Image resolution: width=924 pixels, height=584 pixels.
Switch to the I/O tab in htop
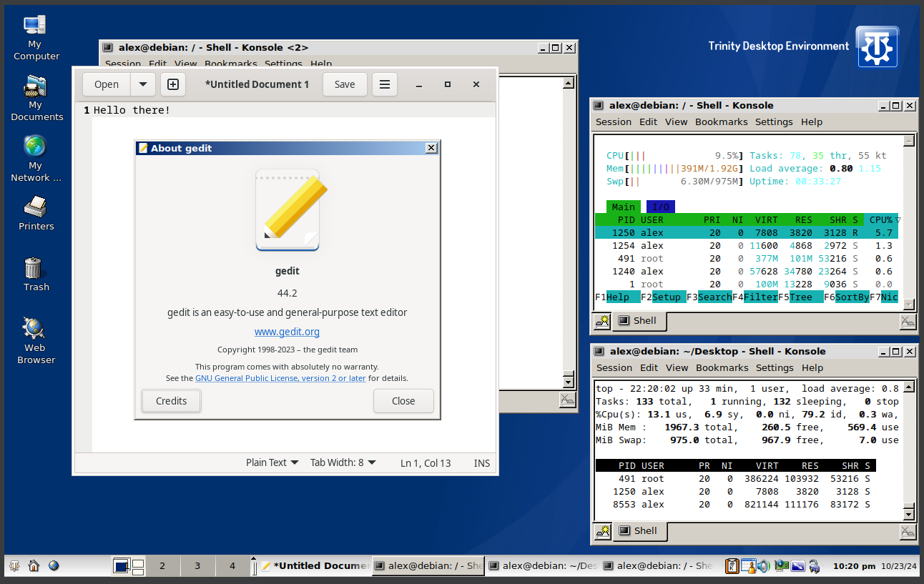pos(660,207)
